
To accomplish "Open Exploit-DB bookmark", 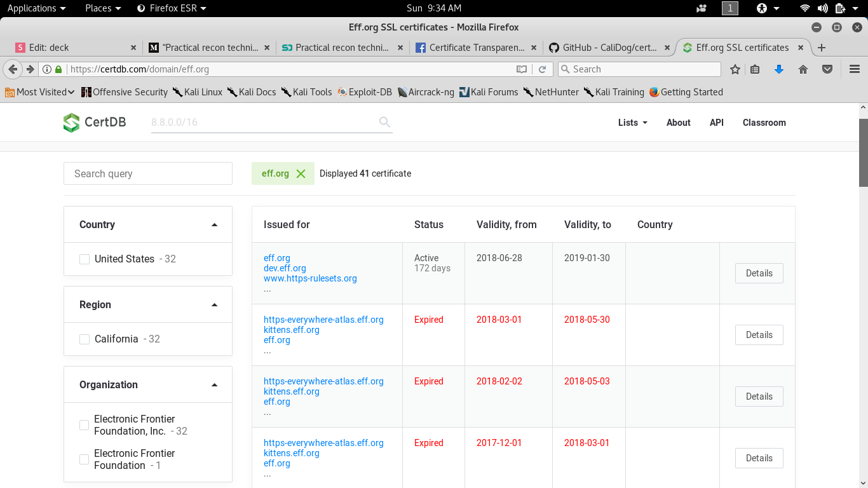I will [364, 92].
